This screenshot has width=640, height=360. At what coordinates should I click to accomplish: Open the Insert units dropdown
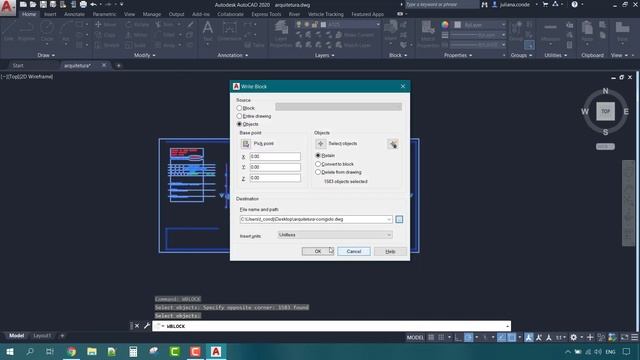[335, 235]
